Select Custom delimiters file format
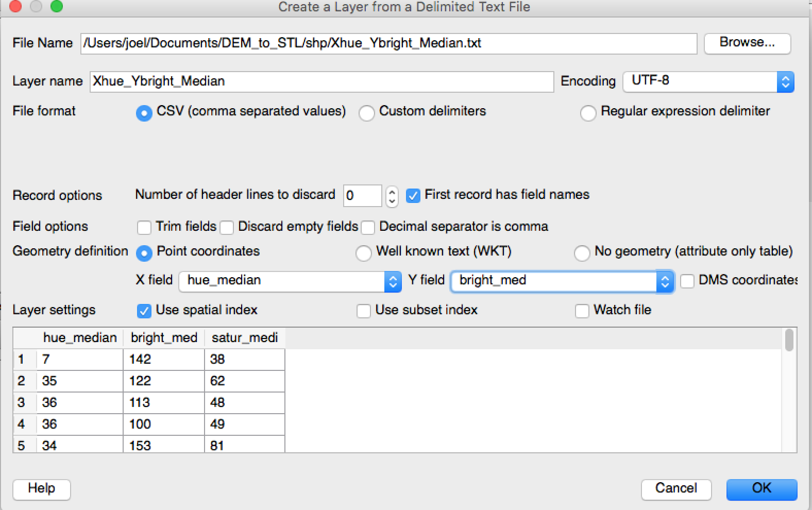The height and width of the screenshot is (510, 812). tap(367, 113)
